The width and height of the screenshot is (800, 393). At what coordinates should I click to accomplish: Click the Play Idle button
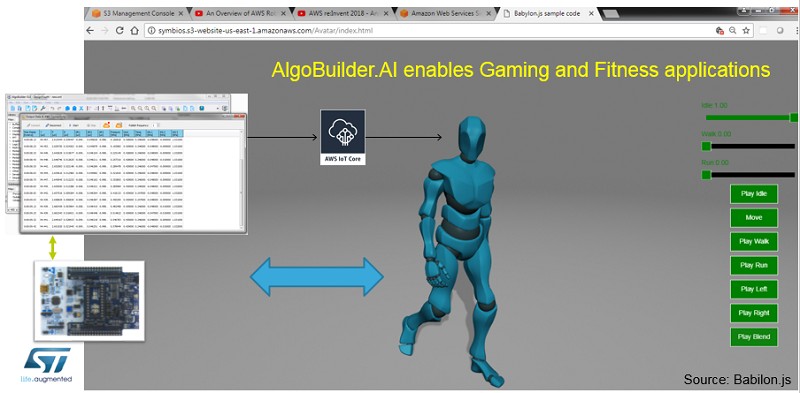click(x=754, y=194)
